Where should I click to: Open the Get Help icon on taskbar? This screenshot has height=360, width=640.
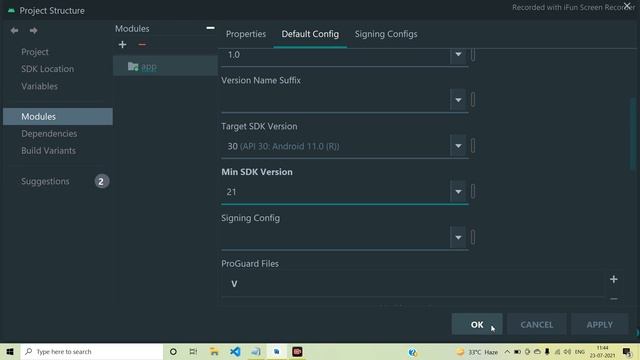click(412, 352)
